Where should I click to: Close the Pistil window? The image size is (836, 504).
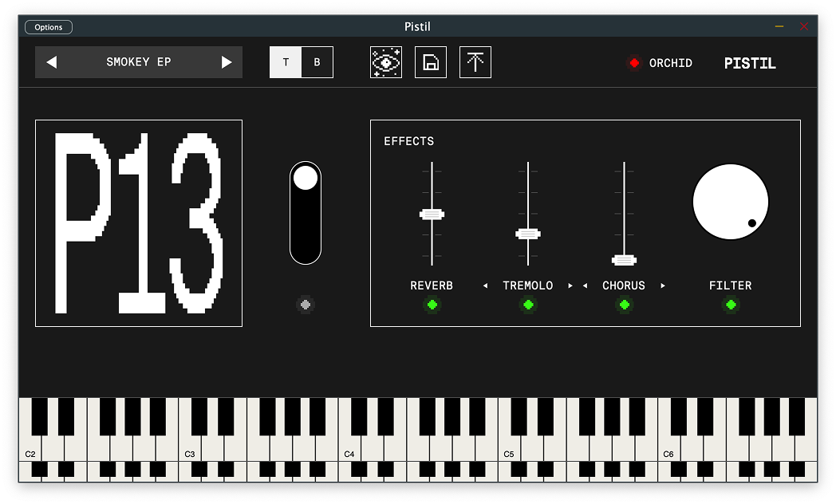[x=804, y=26]
